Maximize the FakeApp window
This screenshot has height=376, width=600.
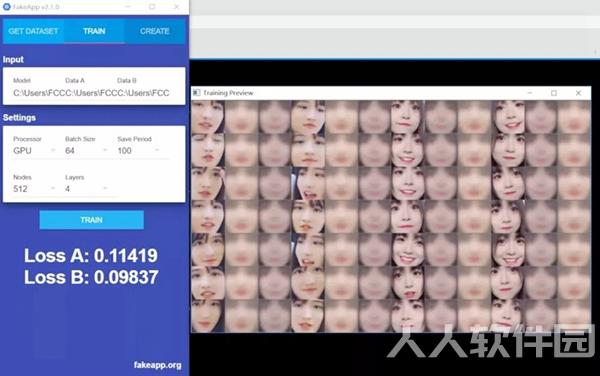tap(152, 7)
